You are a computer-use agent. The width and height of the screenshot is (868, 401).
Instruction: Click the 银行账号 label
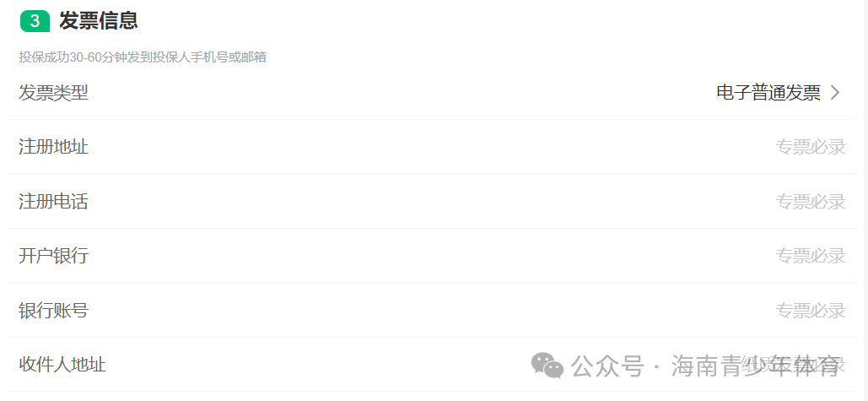point(54,311)
